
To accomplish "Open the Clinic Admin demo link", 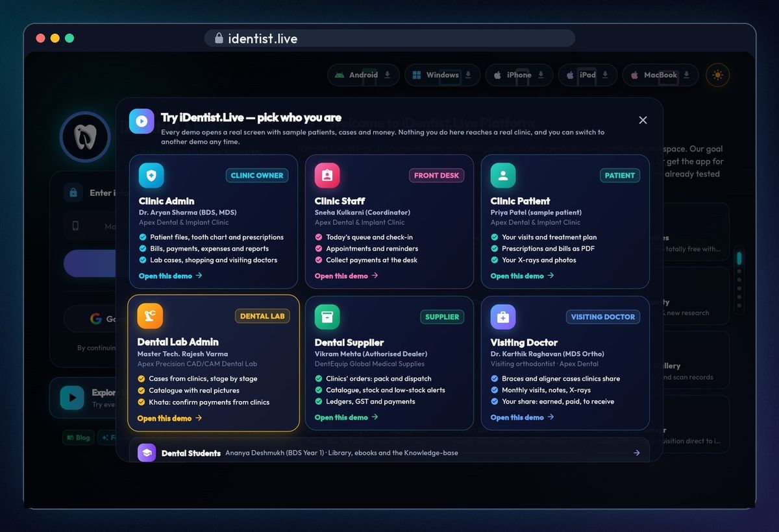I will coord(171,276).
